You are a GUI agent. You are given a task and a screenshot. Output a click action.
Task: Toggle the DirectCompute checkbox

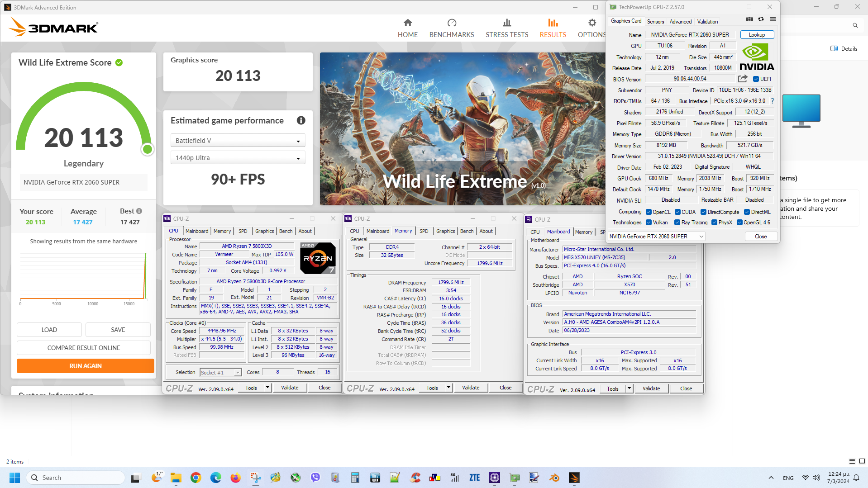point(703,212)
